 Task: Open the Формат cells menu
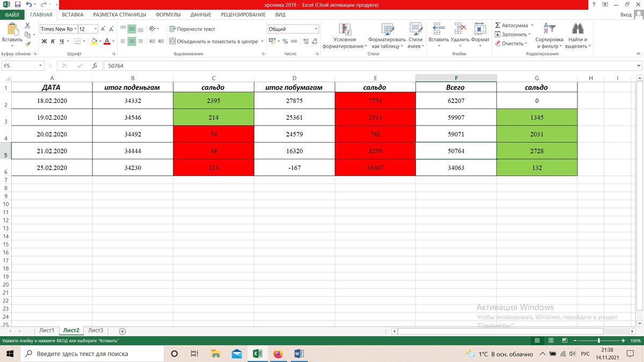tap(480, 35)
